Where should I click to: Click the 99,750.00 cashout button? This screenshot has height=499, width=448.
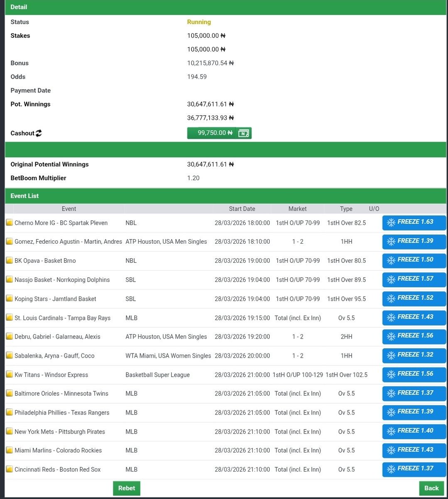tap(219, 133)
